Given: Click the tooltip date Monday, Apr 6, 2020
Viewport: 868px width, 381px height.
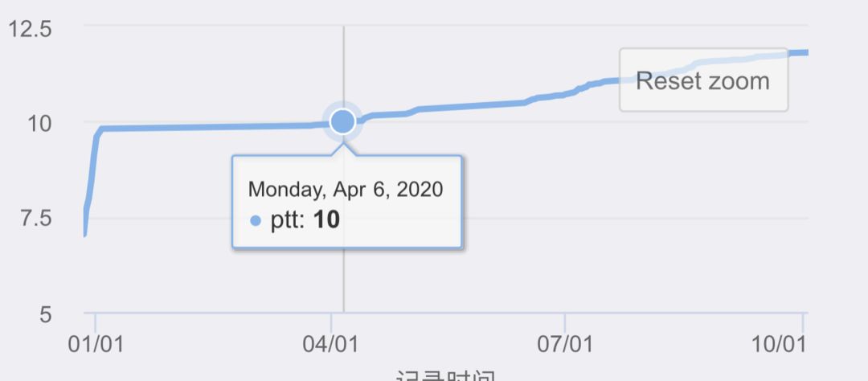Looking at the screenshot, I should [346, 190].
